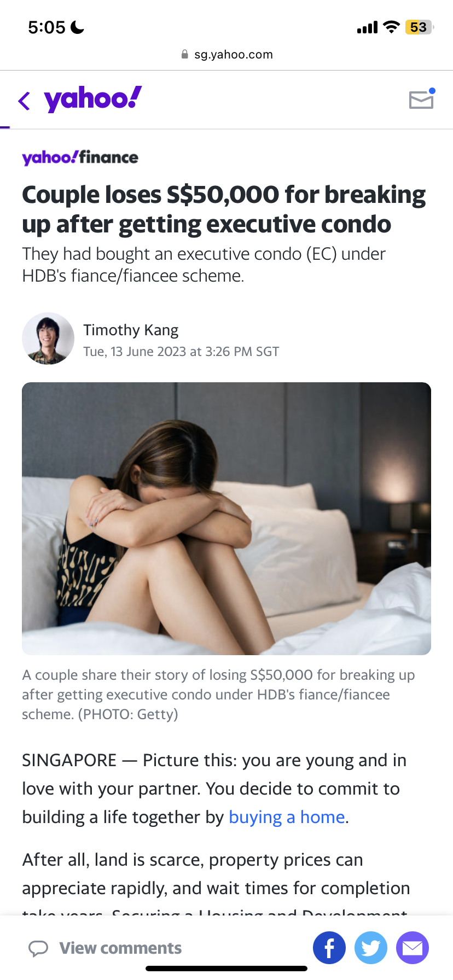This screenshot has width=453, height=980.
Task: Follow the 'buying a home' link
Action: 287,817
